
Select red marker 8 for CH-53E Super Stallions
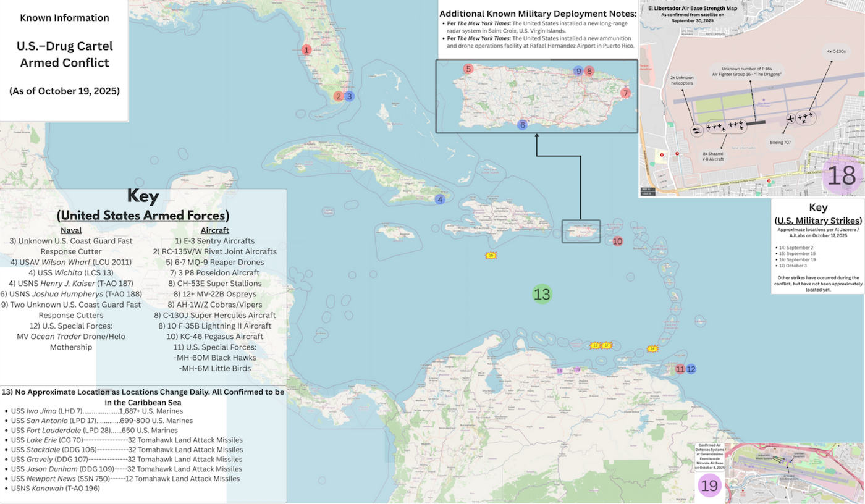pyautogui.click(x=589, y=71)
